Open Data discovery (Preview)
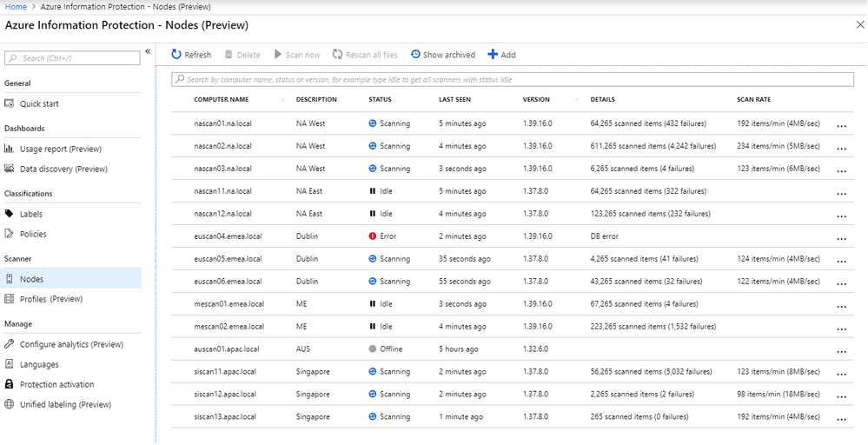Image resolution: width=868 pixels, height=445 pixels. coord(63,169)
